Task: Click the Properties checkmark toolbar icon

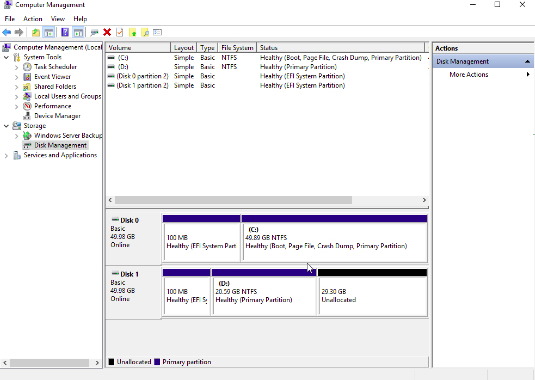Action: click(x=119, y=32)
